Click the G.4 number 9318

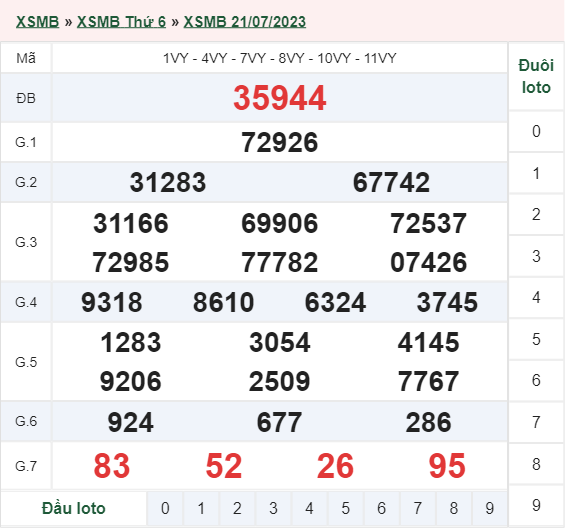click(112, 302)
